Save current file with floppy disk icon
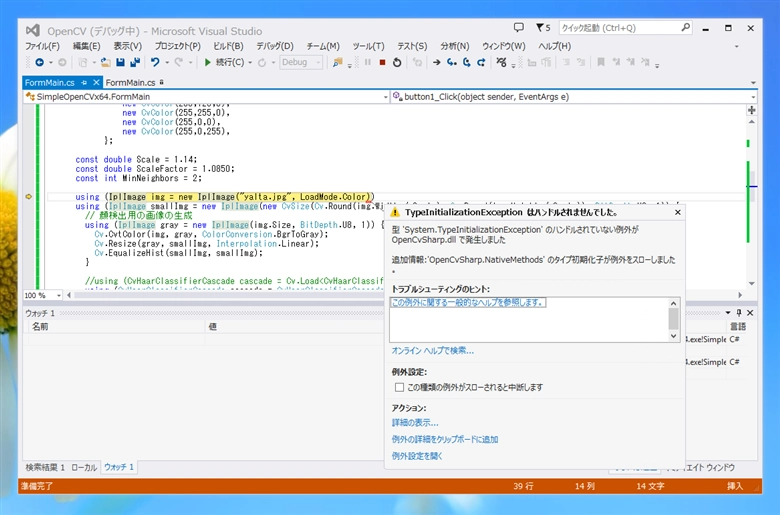The image size is (780, 515). tap(120, 62)
